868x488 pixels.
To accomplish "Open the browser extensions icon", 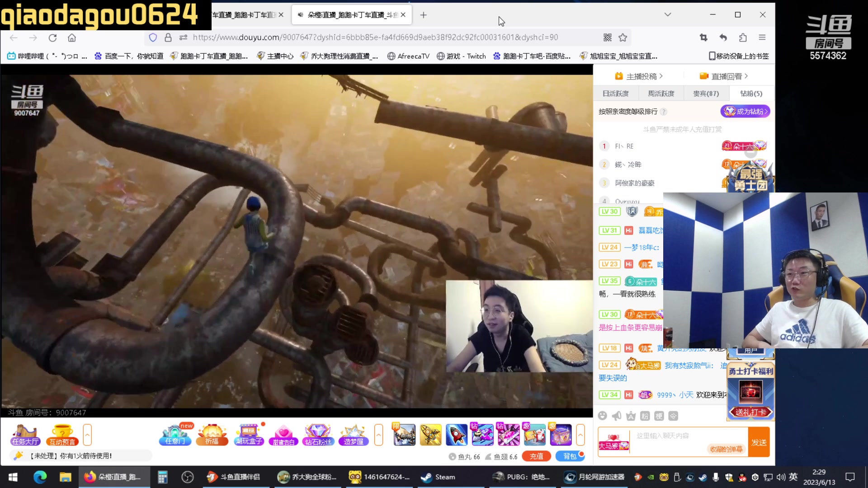I will click(743, 38).
